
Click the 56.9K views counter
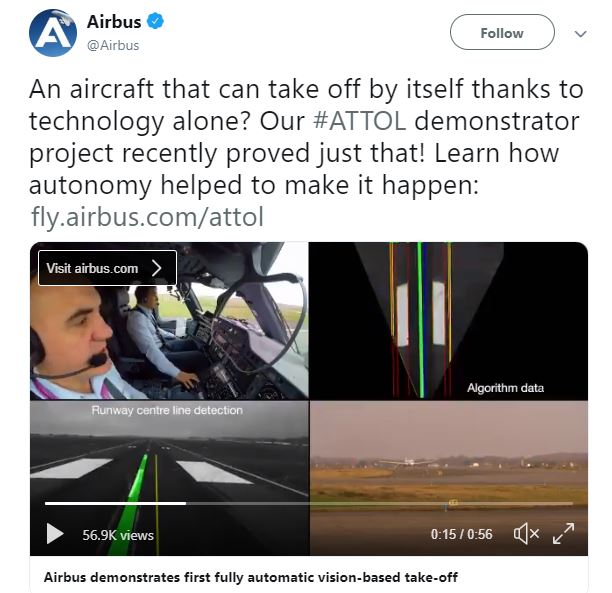(x=118, y=535)
